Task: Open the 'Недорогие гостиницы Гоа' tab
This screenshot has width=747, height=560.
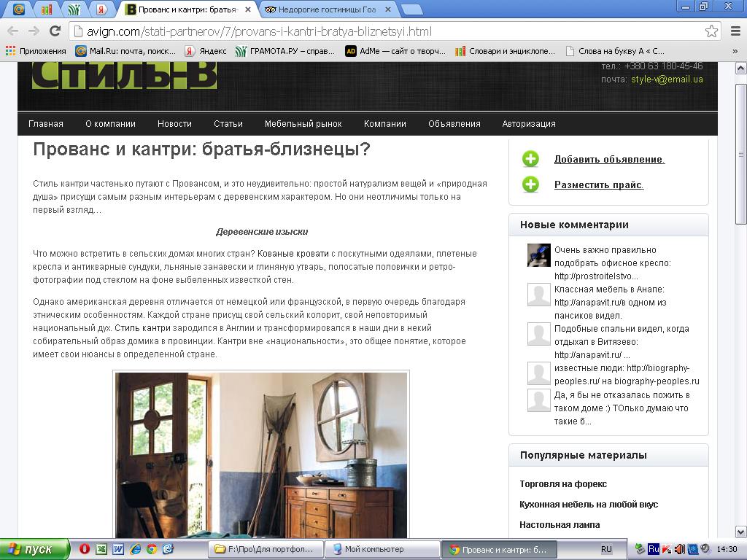Action: pos(327,9)
